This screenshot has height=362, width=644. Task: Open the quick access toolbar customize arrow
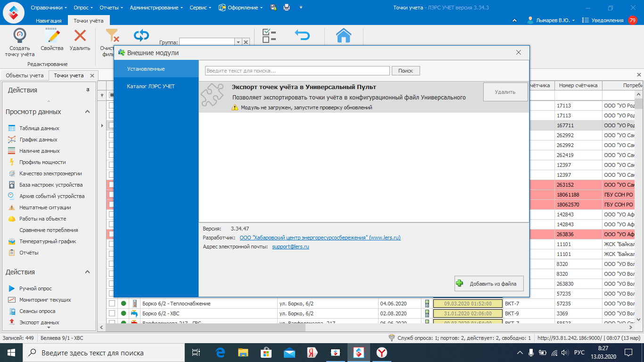301,8
